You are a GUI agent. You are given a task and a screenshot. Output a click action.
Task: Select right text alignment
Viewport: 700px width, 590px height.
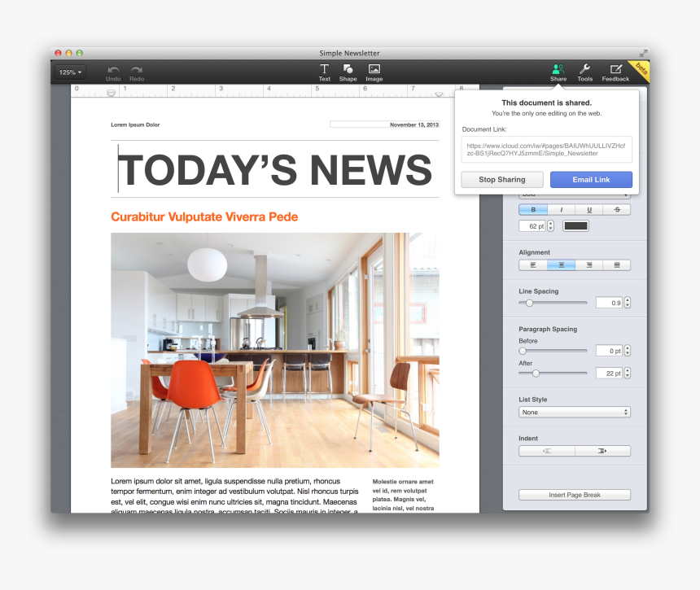[588, 265]
